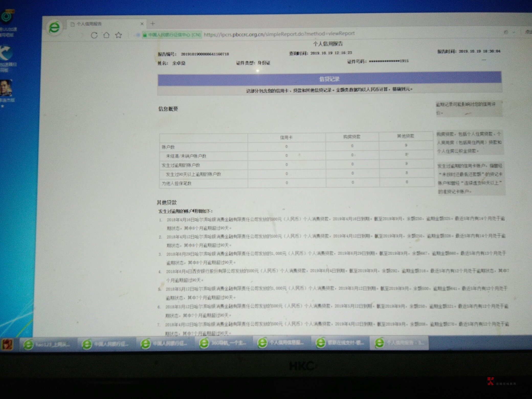Click the home page icon

[106, 35]
